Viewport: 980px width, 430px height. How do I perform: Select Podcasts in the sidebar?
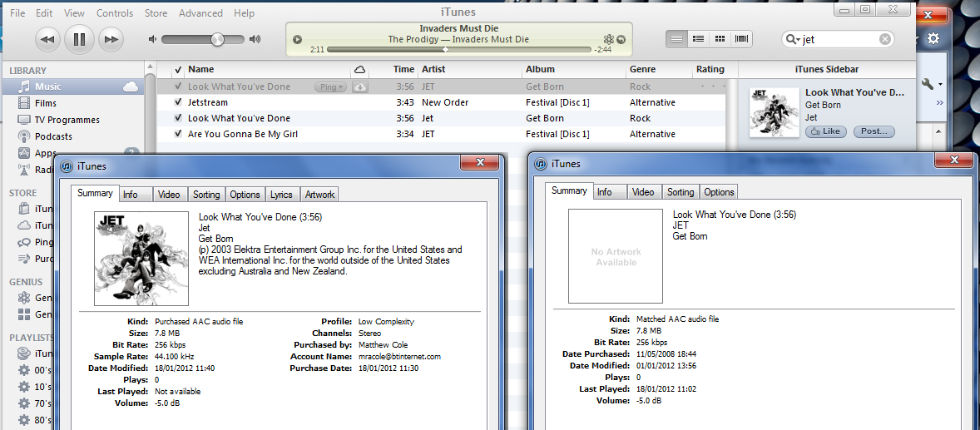coord(72,136)
